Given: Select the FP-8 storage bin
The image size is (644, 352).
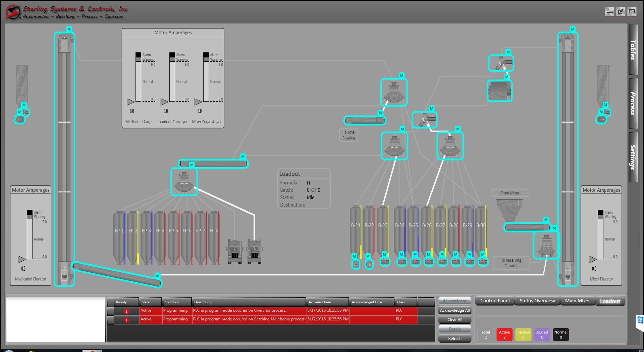Looking at the screenshot, I should [x=214, y=237].
